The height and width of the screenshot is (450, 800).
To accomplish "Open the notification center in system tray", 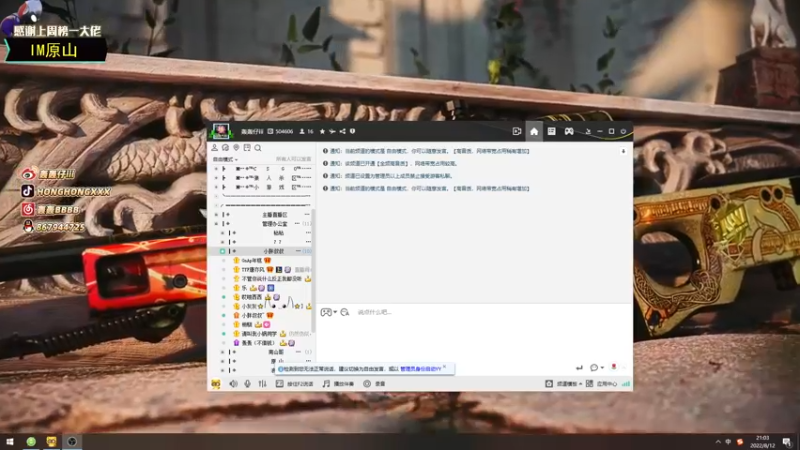I will tap(787, 442).
